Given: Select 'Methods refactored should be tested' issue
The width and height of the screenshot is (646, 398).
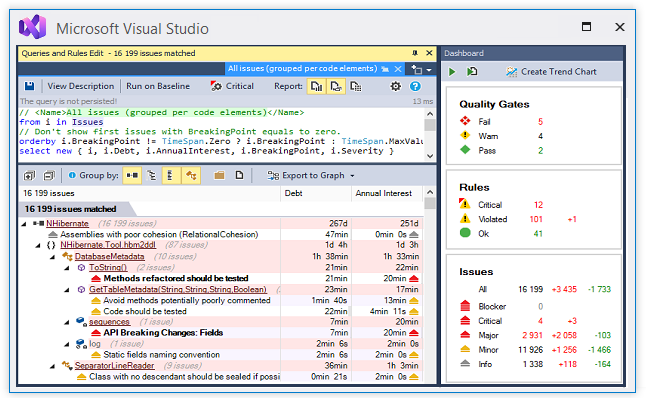Looking at the screenshot, I should click(176, 278).
